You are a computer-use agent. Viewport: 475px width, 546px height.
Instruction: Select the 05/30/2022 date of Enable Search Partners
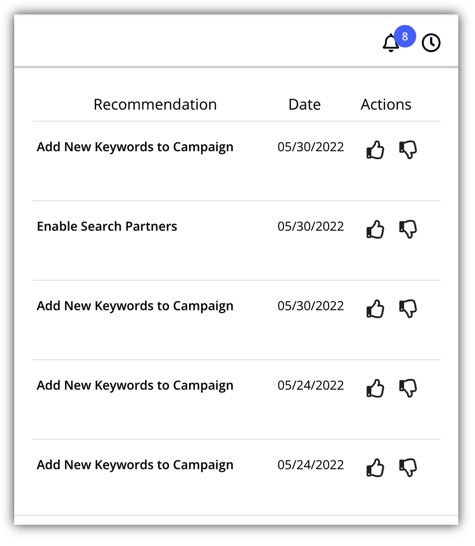tap(311, 226)
